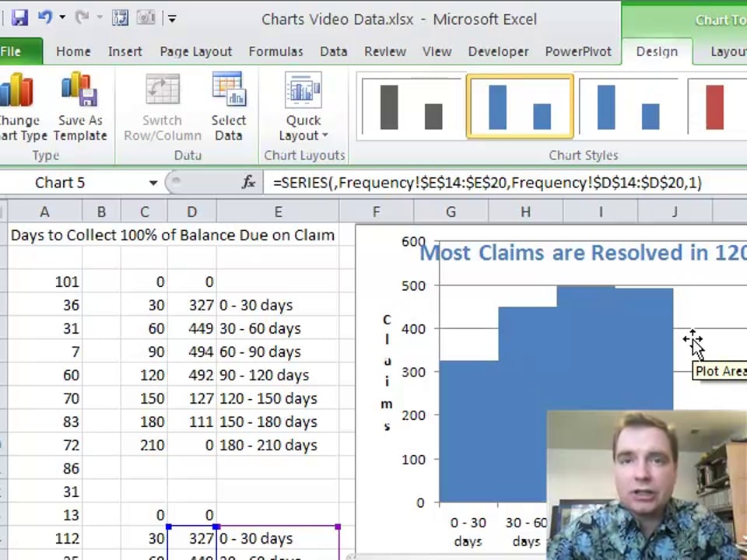Click the Undo arrow icon

pos(45,18)
